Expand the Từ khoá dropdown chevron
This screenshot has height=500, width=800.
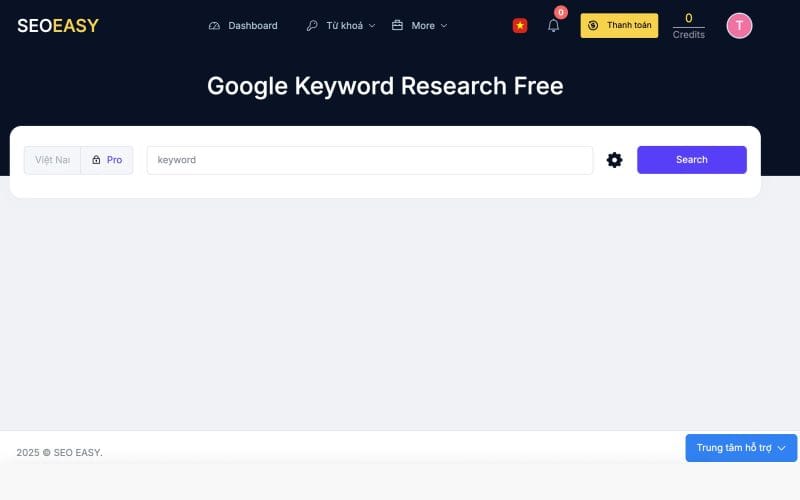pos(372,26)
